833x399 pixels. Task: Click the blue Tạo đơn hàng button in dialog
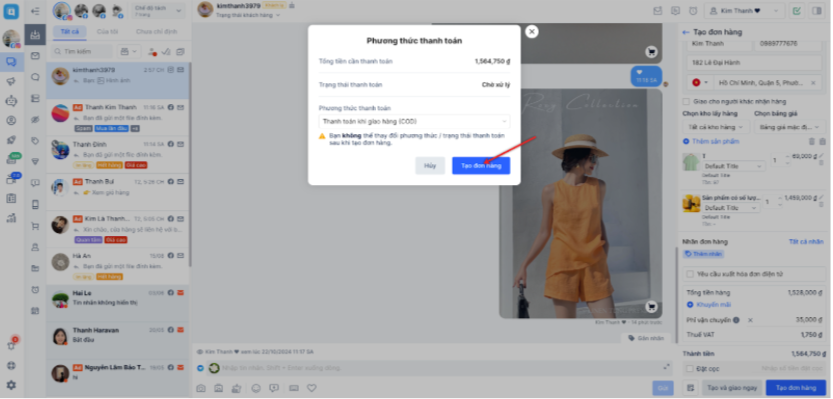pyautogui.click(x=481, y=166)
